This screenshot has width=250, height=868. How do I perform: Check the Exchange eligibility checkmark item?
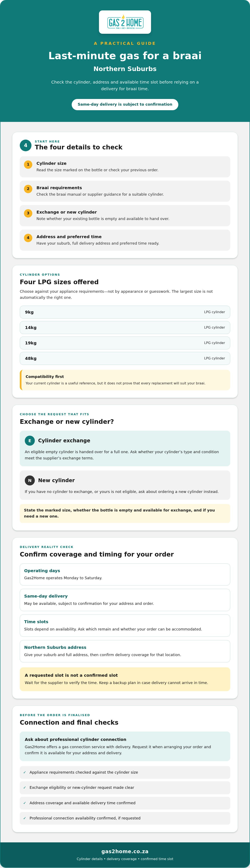(x=125, y=787)
